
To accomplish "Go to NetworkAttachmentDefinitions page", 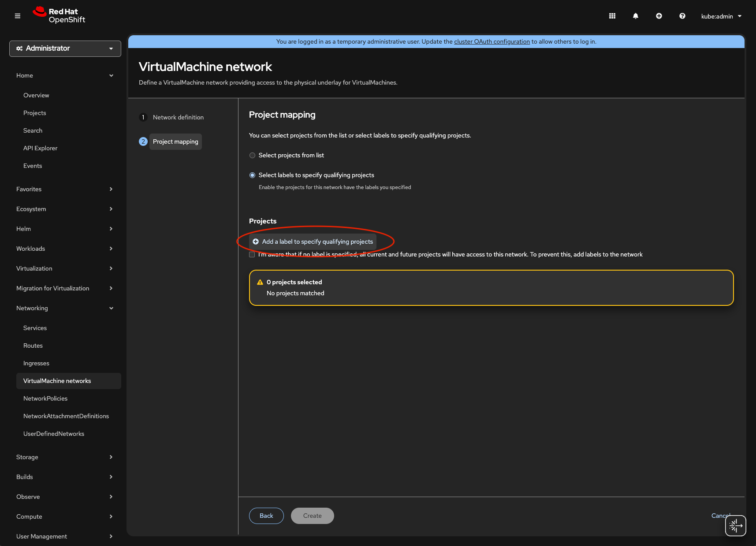I will (66, 416).
